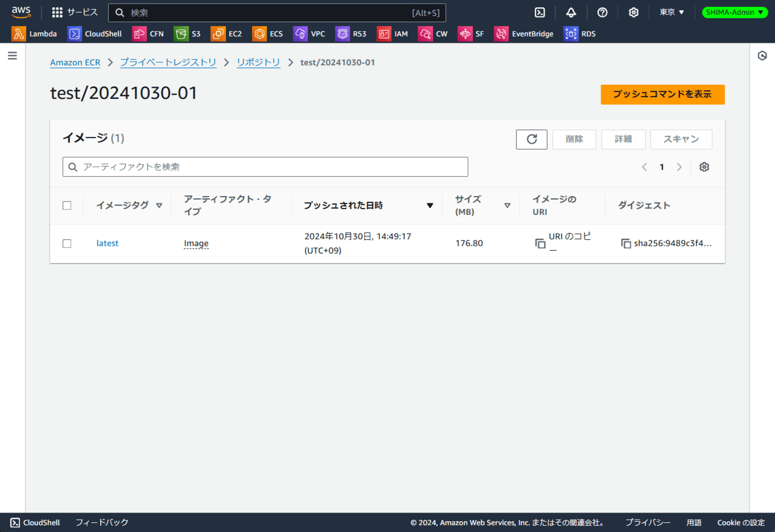Open console settings gear in header
Image resolution: width=775 pixels, height=532 pixels.
[634, 12]
